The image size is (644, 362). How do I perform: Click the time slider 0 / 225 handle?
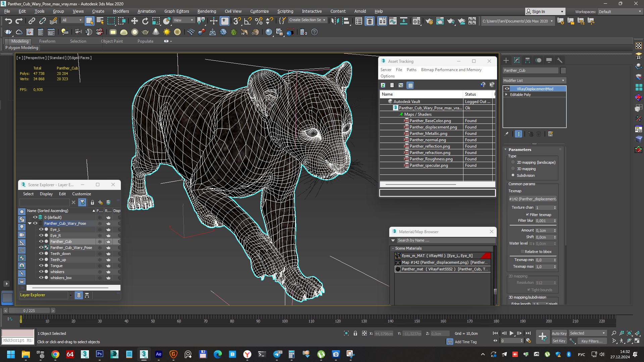(29, 311)
